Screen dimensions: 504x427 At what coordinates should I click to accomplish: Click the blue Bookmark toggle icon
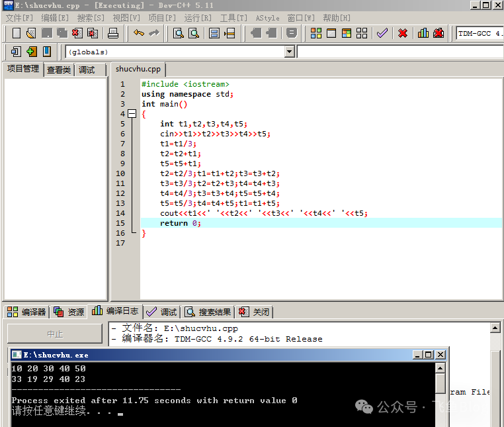(47, 52)
